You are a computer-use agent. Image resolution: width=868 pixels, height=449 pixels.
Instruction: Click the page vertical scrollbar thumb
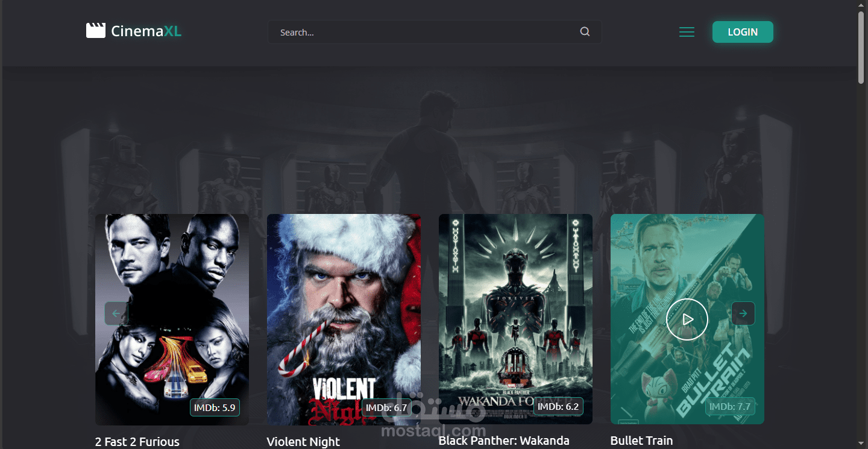[861, 47]
